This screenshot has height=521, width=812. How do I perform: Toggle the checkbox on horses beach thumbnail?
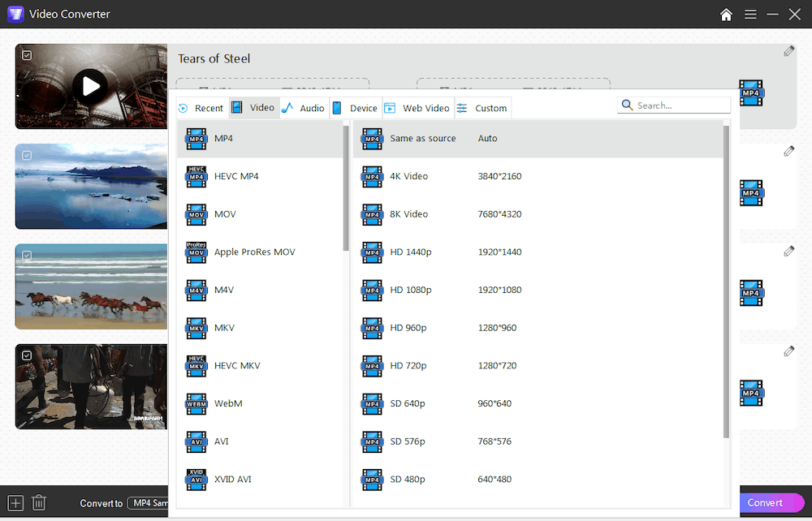click(27, 256)
